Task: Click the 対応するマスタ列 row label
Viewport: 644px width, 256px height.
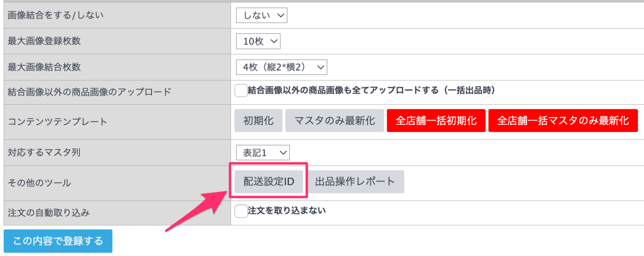Action: 44,152
